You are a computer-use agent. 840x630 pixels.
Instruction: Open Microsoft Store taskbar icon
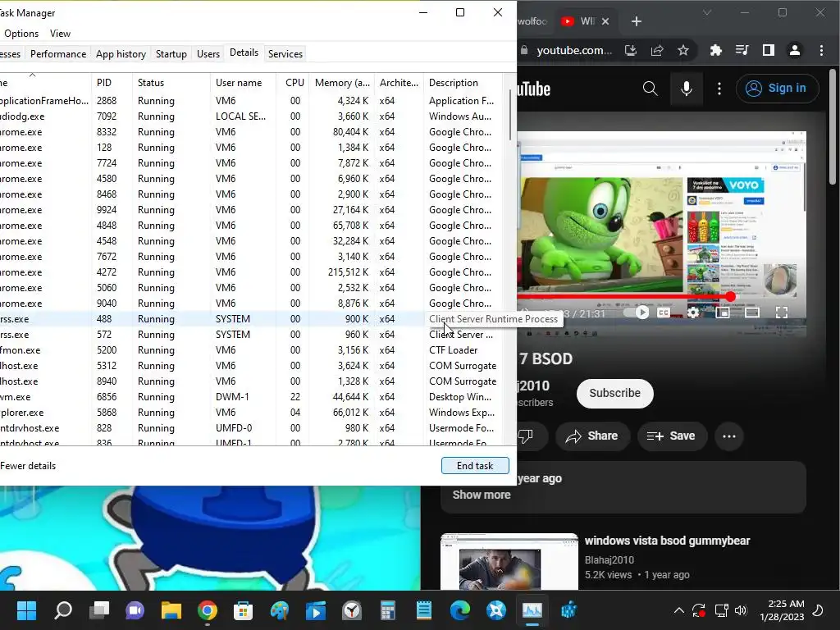point(243,610)
